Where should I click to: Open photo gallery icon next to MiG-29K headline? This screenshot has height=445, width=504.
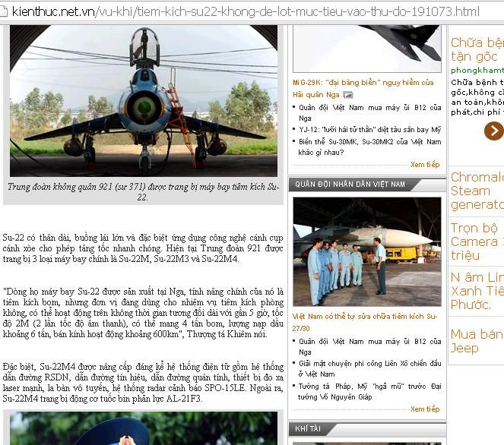tap(348, 95)
